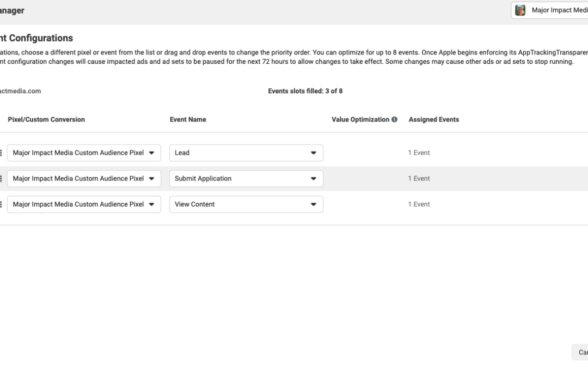The height and width of the screenshot is (368, 588).
Task: Open the Submit Application event name dropdown
Action: 246,178
